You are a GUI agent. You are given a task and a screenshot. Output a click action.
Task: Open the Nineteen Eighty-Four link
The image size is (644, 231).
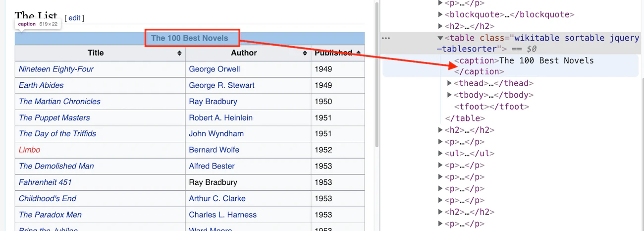[x=56, y=69]
